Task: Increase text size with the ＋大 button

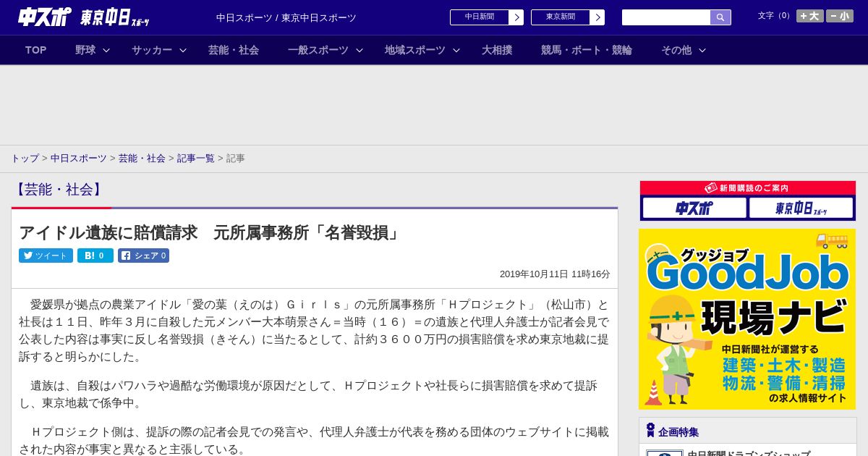Action: 809,16
